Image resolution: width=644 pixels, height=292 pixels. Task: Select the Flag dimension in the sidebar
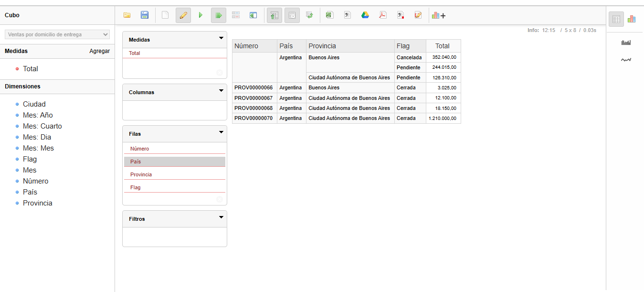[x=30, y=159]
